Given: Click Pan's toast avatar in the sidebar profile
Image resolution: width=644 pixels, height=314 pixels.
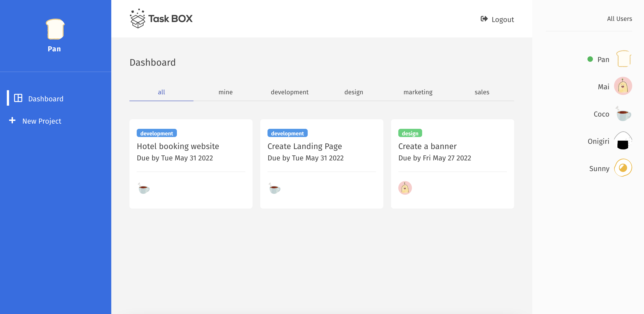Looking at the screenshot, I should (55, 29).
